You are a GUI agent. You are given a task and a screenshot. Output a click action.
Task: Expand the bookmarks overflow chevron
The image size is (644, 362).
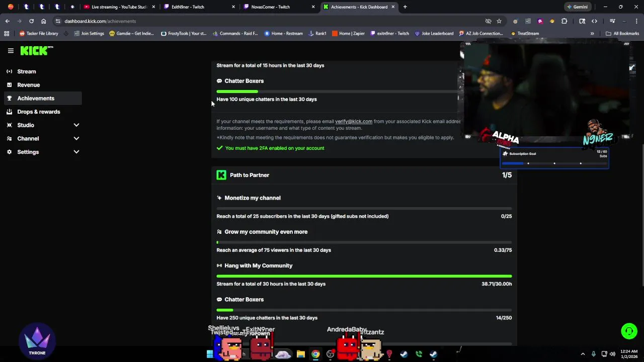[592, 34]
